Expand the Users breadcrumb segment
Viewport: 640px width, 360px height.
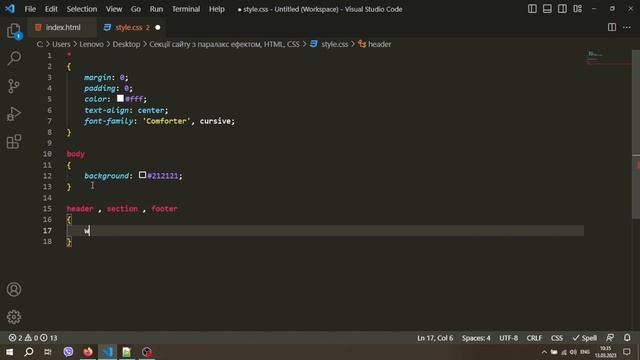point(61,44)
